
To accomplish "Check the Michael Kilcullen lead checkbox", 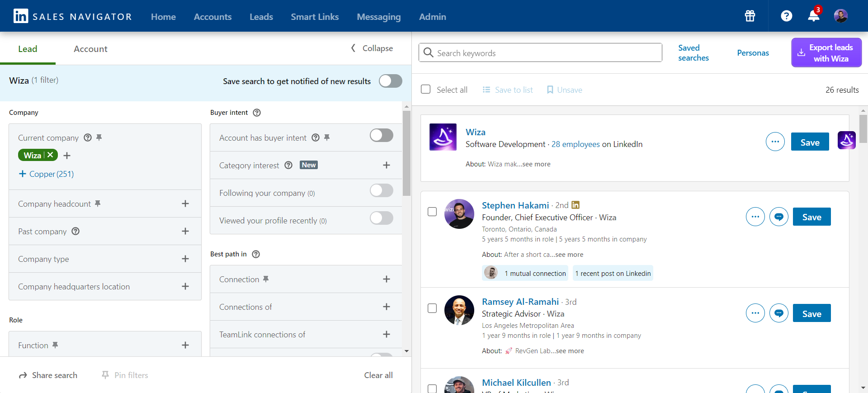I will pyautogui.click(x=432, y=388).
